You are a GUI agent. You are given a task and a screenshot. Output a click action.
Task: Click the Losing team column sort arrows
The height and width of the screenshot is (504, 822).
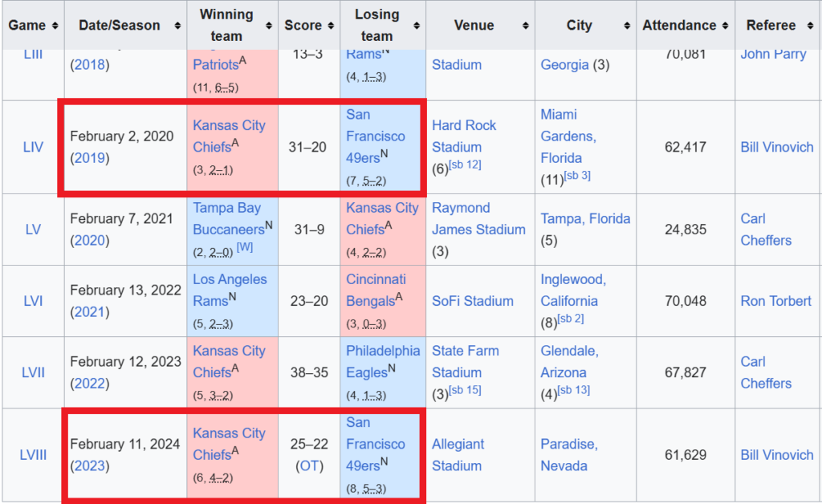point(417,26)
